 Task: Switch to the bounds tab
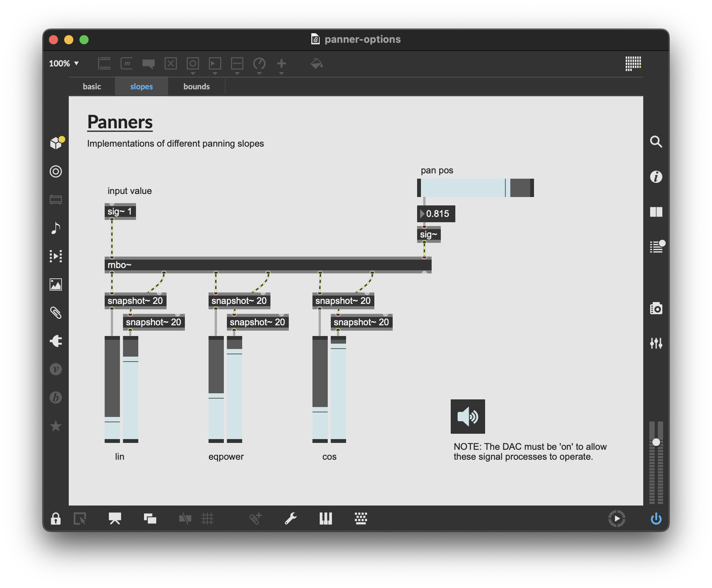(196, 87)
